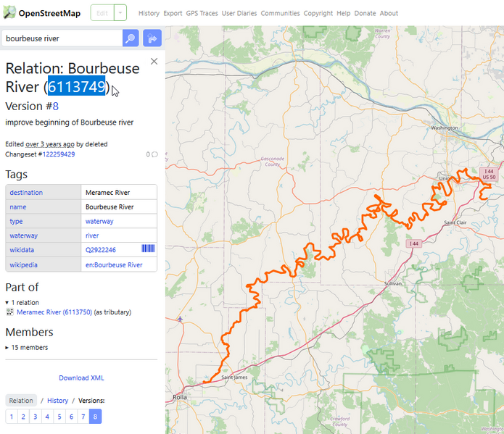The width and height of the screenshot is (504, 434).
Task: Close the relation sidebar panel
Action: pyautogui.click(x=154, y=62)
